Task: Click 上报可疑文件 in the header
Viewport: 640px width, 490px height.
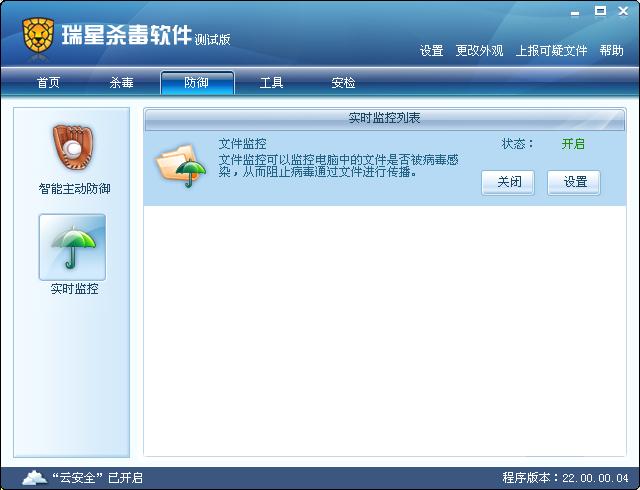Action: coord(551,51)
